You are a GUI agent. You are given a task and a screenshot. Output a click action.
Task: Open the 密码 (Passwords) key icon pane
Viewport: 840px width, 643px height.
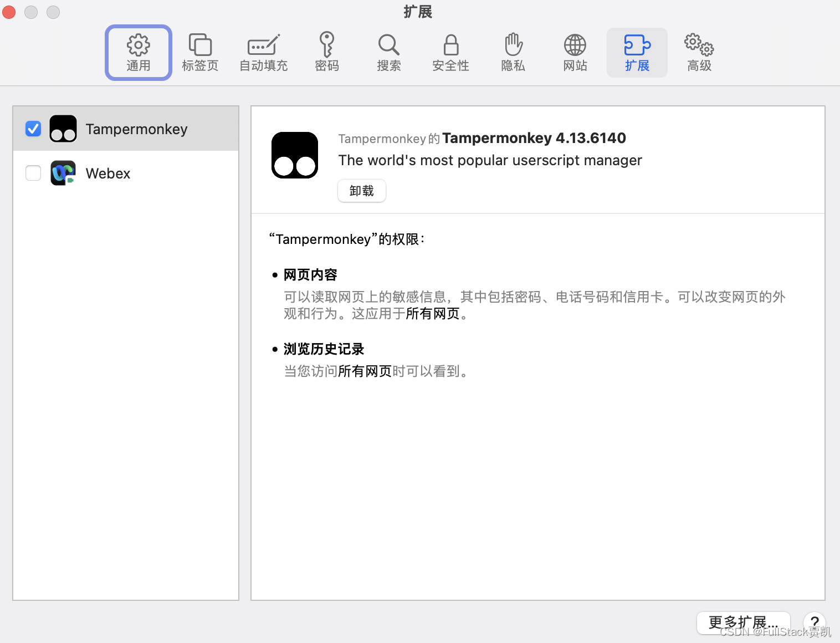point(326,53)
